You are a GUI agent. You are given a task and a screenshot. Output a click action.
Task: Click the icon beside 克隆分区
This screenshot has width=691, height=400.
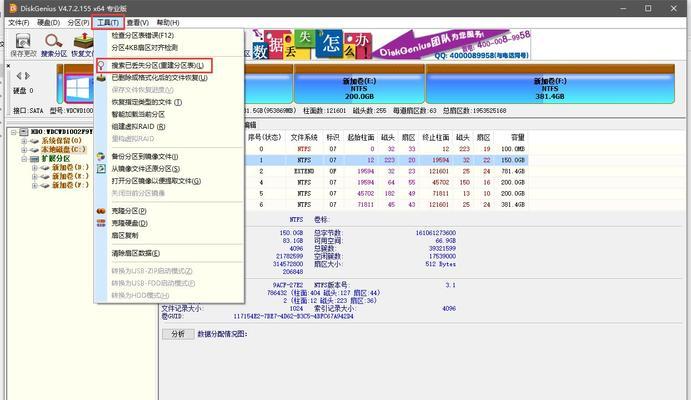(101, 211)
